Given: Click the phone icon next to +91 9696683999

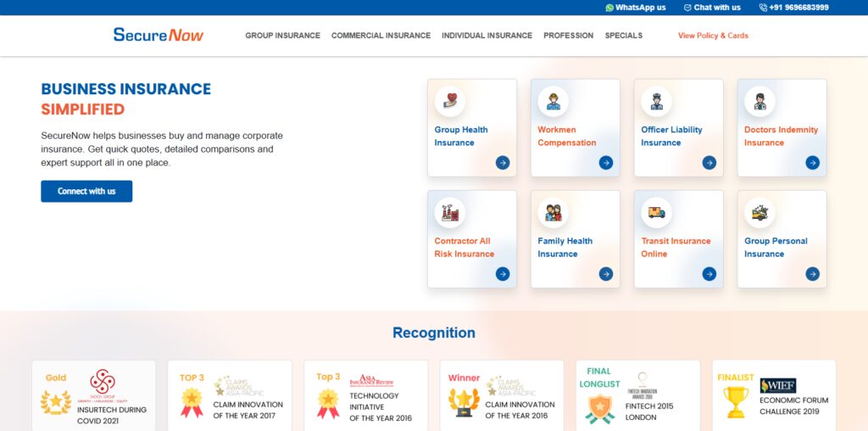Looking at the screenshot, I should click(764, 8).
